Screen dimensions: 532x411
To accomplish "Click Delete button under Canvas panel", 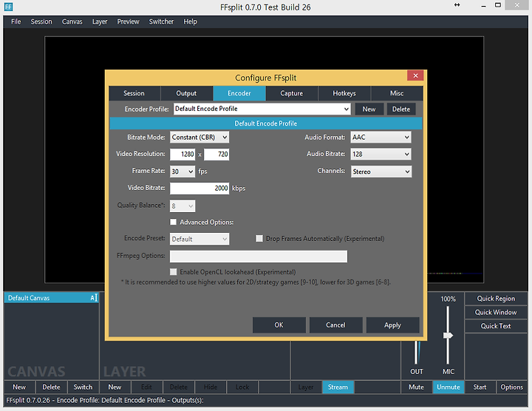I will pos(51,387).
